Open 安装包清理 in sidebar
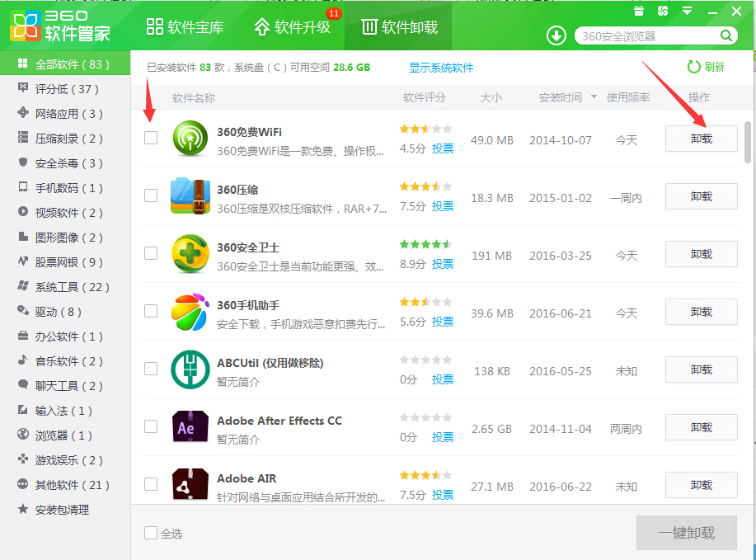The width and height of the screenshot is (756, 560). [x=65, y=510]
